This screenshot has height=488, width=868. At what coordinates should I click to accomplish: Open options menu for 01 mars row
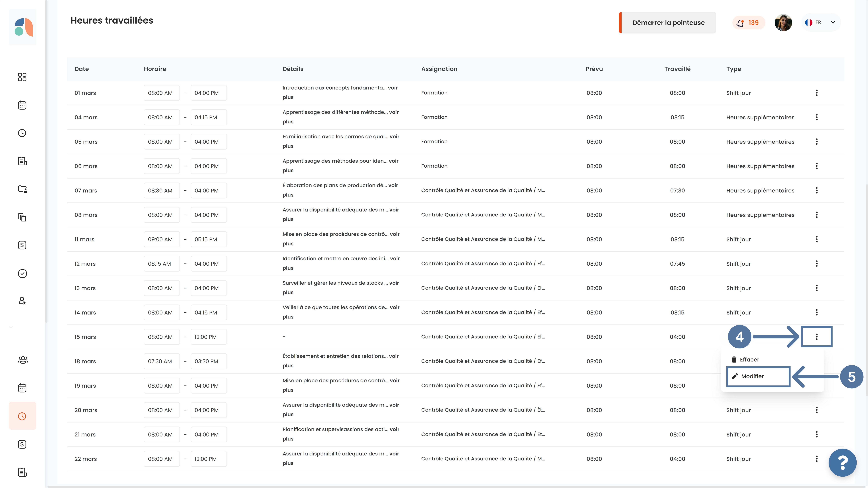tap(816, 93)
